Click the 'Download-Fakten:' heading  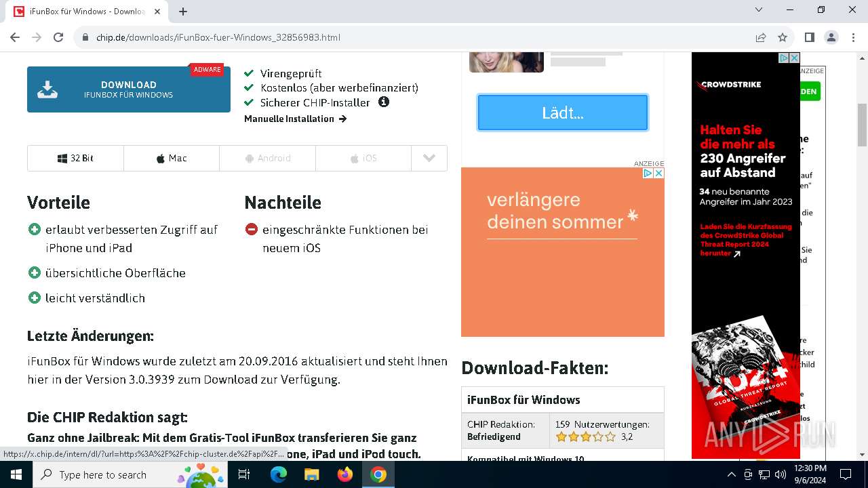(x=535, y=368)
